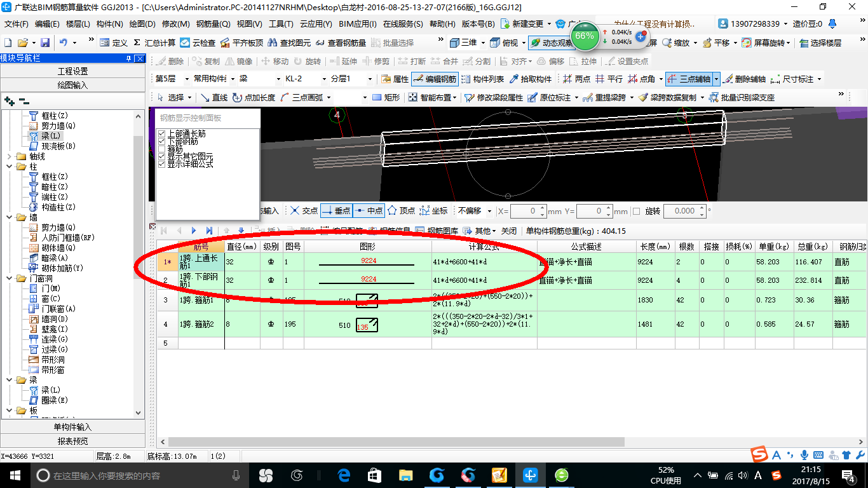Open the 帮助(H) menu
The width and height of the screenshot is (868, 488).
point(442,24)
